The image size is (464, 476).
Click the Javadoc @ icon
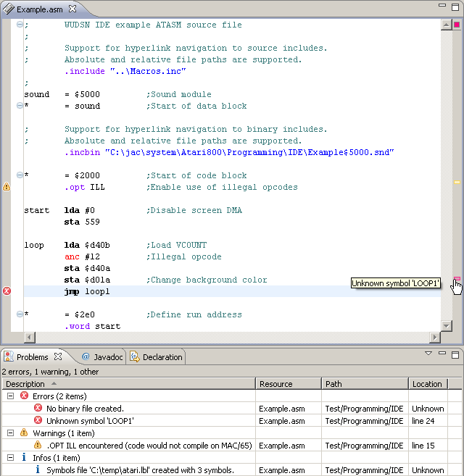[x=86, y=356]
